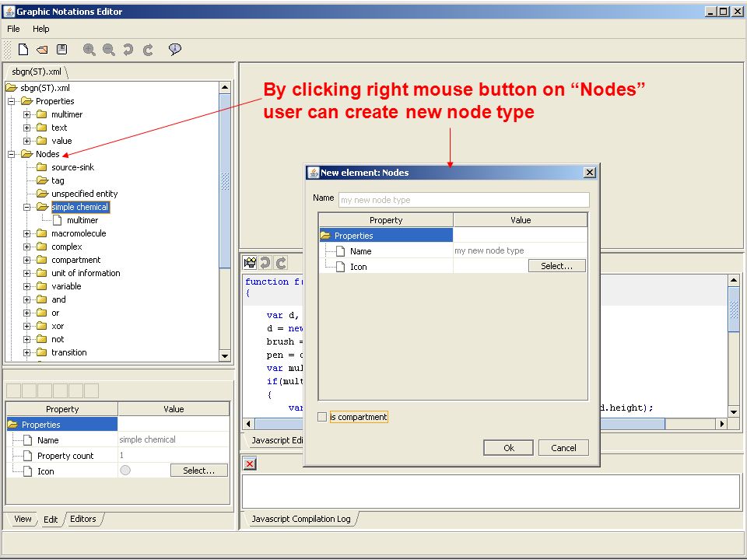Select the "Nodes" label in the tree

coord(47,154)
